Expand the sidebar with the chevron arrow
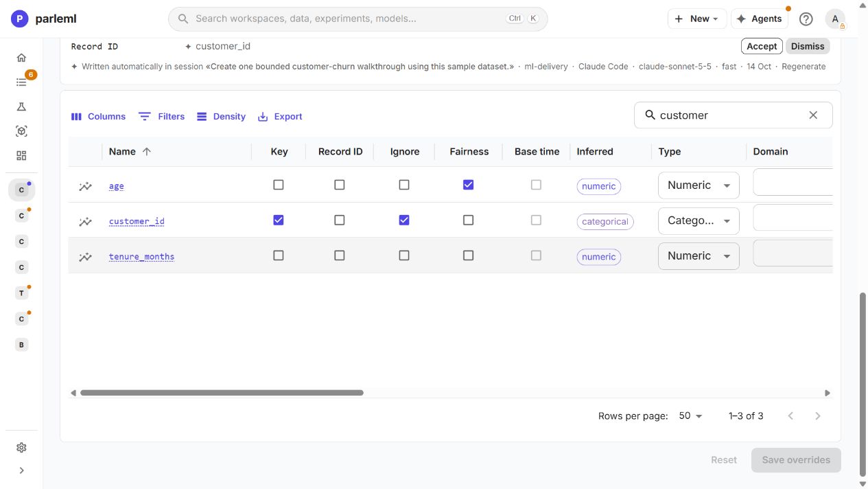This screenshot has width=868, height=489. click(21, 470)
